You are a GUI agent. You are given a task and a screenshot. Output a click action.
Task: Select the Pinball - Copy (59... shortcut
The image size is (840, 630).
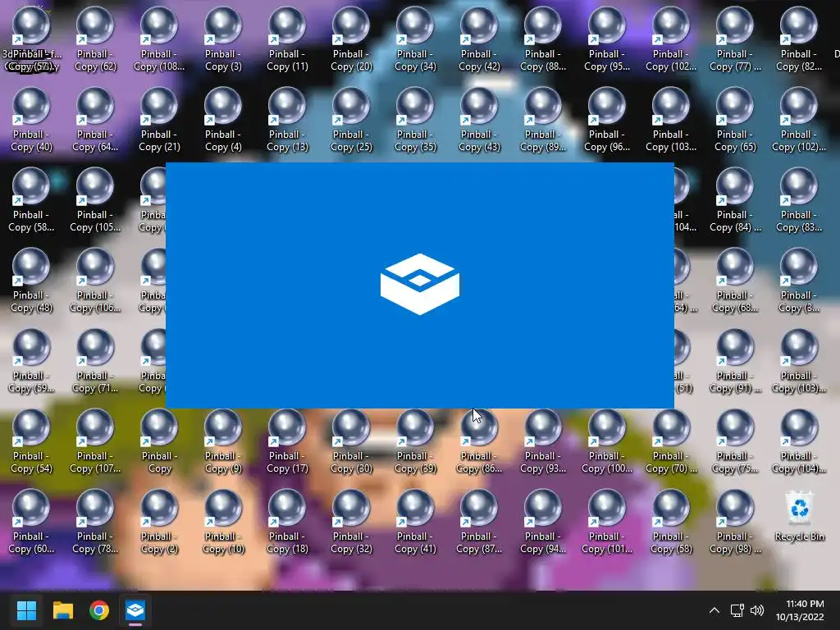[31, 361]
